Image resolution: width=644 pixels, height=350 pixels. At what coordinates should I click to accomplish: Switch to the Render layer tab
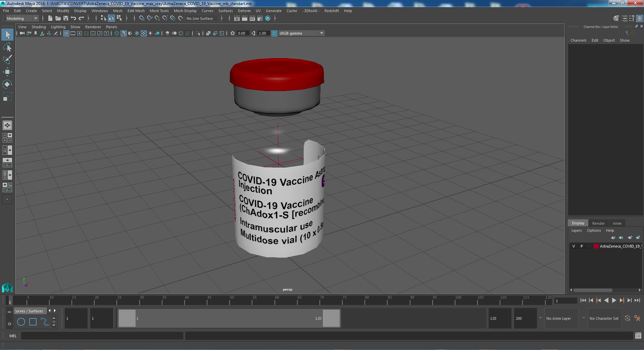pyautogui.click(x=598, y=223)
